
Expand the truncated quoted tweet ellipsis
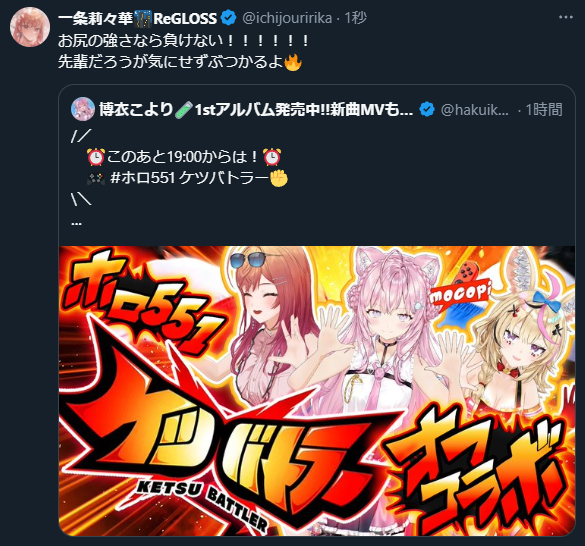76,224
